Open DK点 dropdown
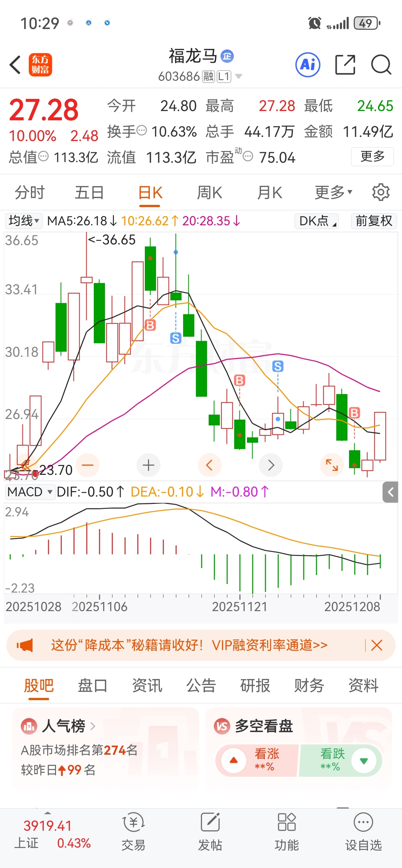Screen dimensions: 402x868 point(316,221)
